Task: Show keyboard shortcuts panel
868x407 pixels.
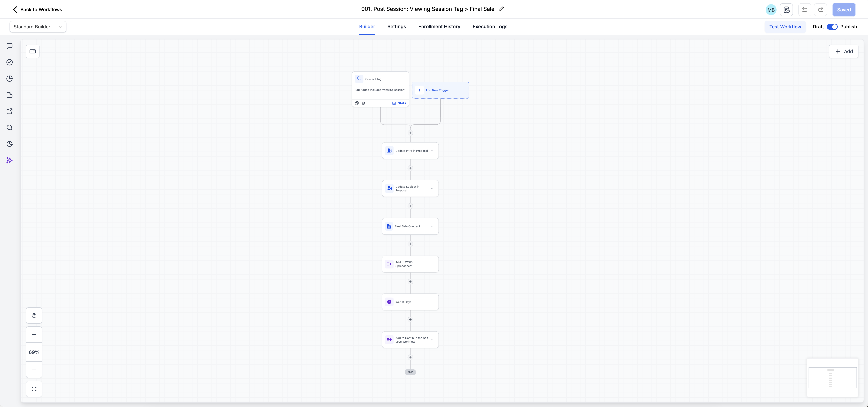Action: coord(33,52)
